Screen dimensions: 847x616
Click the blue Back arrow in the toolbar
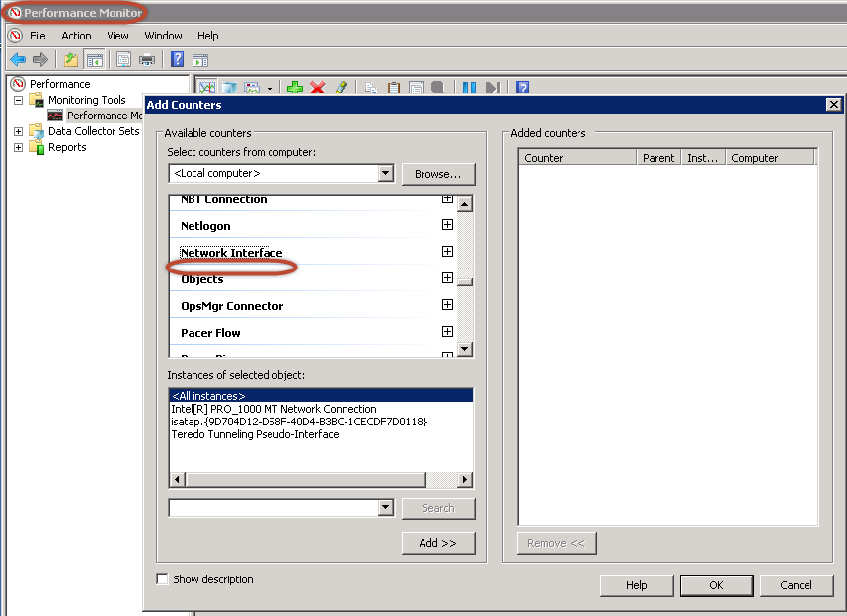click(x=18, y=59)
